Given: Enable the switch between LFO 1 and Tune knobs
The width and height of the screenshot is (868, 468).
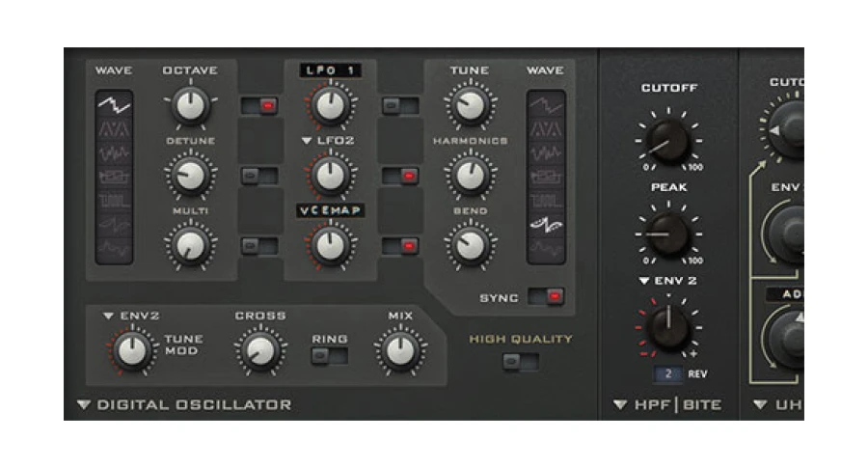Looking at the screenshot, I should click(400, 105).
